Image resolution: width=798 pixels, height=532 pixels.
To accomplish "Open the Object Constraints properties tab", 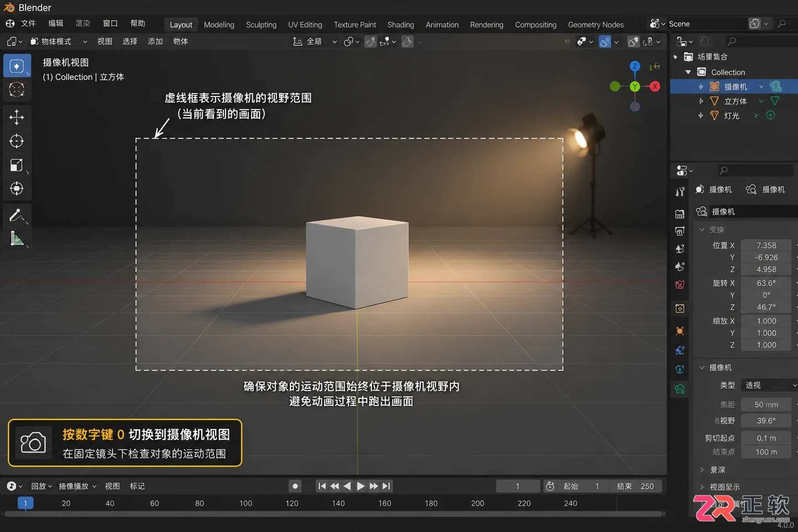I will pos(680,369).
